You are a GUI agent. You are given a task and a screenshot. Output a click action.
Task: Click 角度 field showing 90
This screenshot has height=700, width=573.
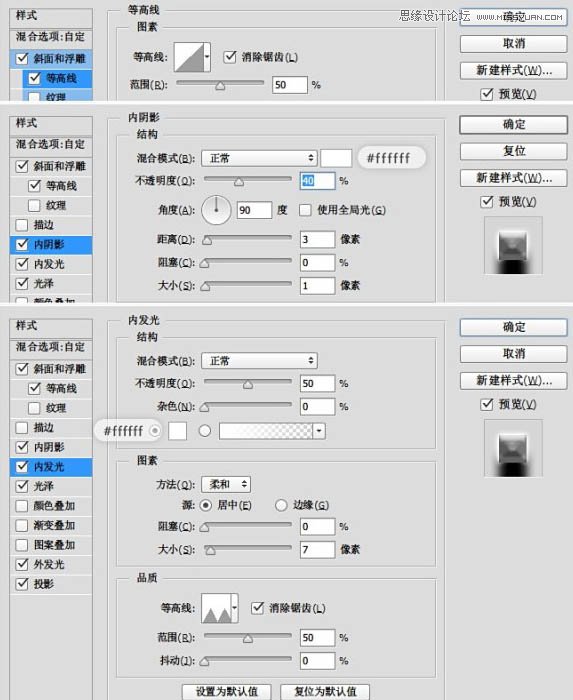tap(254, 210)
